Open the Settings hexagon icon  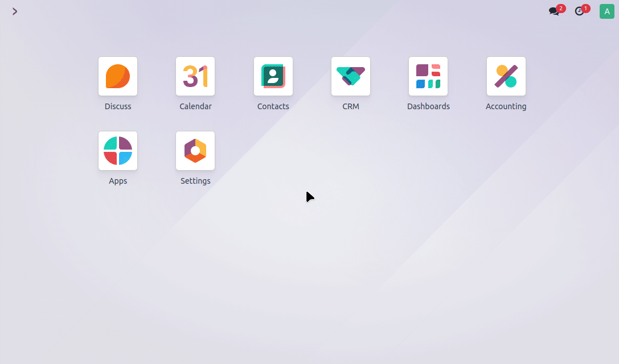click(x=195, y=151)
